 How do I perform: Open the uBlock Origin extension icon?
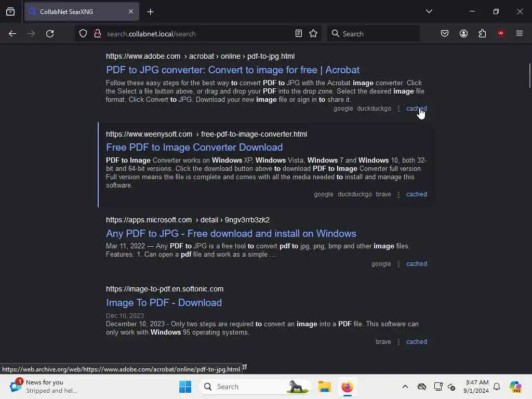[x=501, y=33]
